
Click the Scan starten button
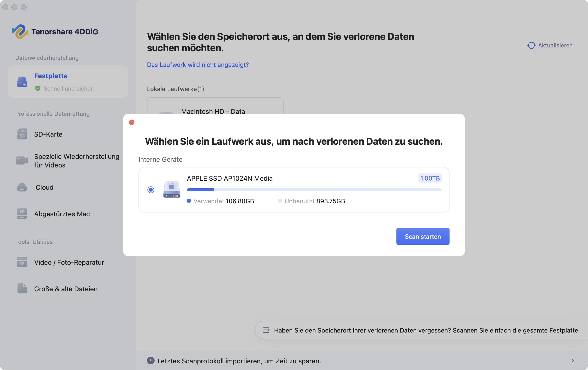point(423,236)
